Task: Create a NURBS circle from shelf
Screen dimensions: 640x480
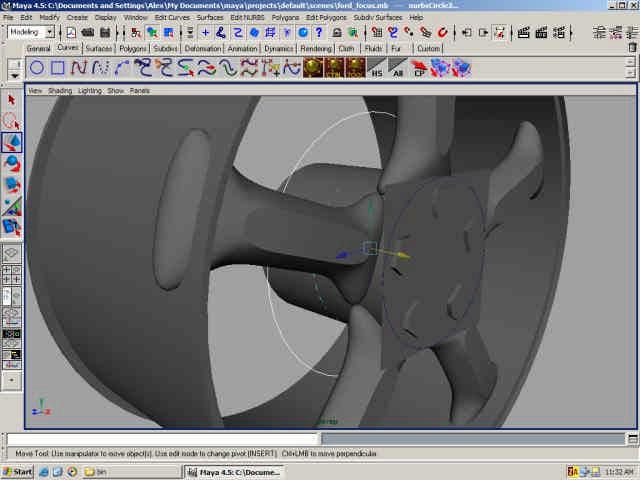Action: click(37, 68)
